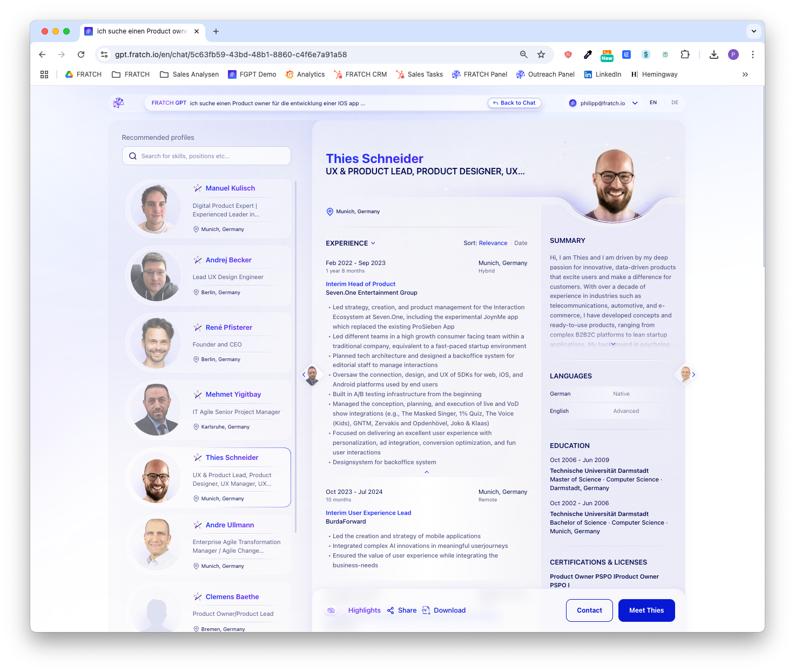Open Interim Head of Product link

(360, 284)
